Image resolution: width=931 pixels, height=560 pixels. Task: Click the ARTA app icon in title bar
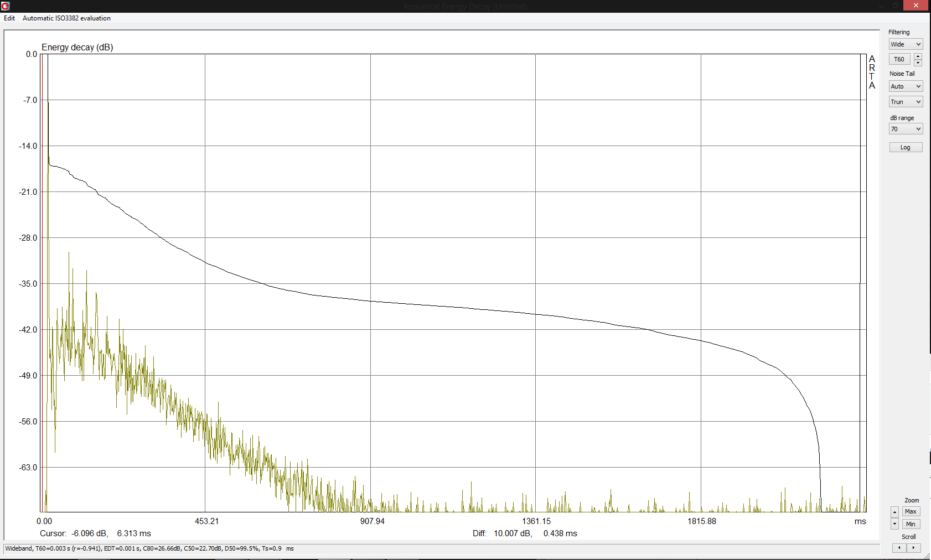coord(6,6)
